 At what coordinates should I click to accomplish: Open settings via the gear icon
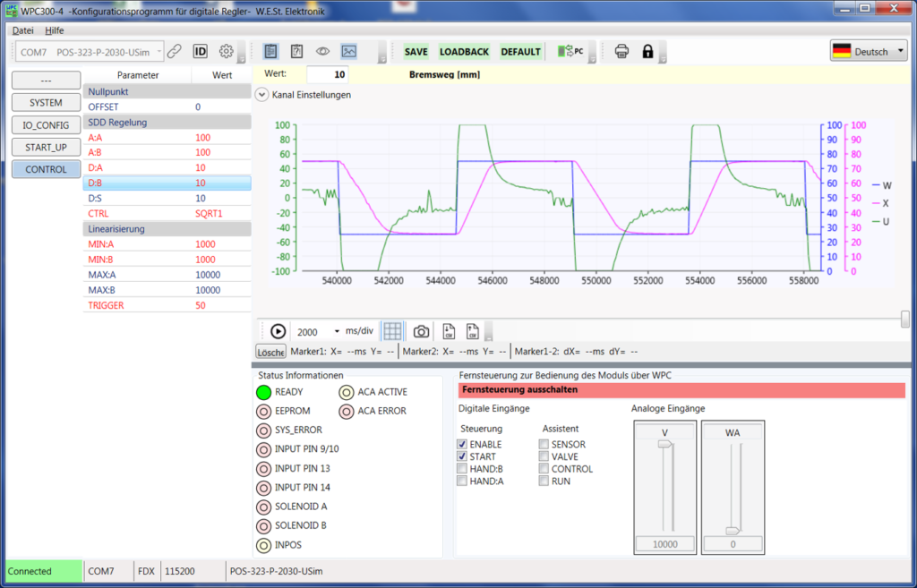pyautogui.click(x=227, y=51)
